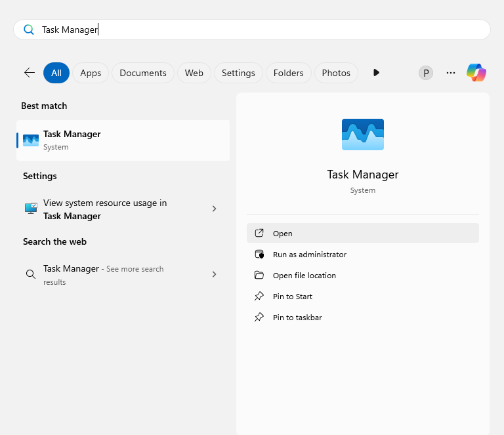
Task: Click the back arrow icon
Action: coord(30,73)
